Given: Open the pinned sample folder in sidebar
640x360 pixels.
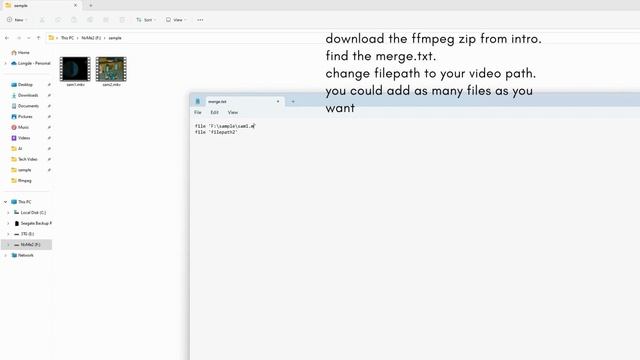Looking at the screenshot, I should (x=21, y=169).
